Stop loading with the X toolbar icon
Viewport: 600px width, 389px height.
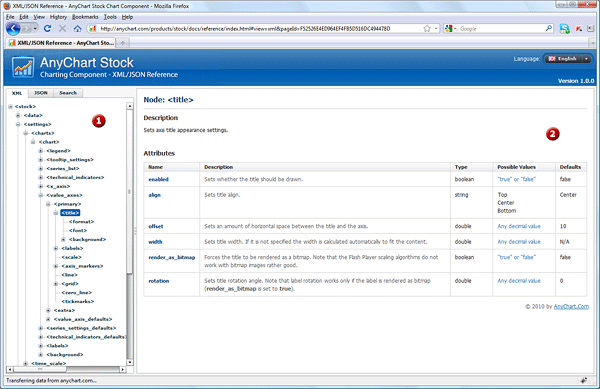pyautogui.click(x=62, y=28)
